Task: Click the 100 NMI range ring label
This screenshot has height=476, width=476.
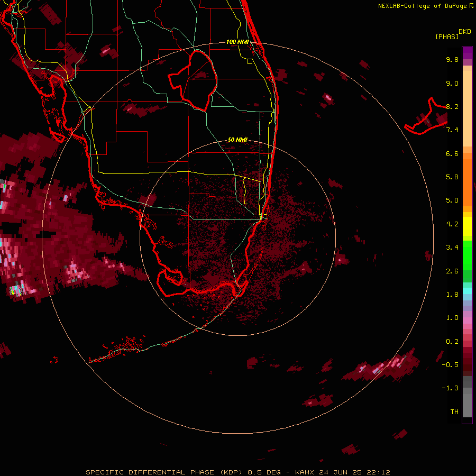Action: 237,42
